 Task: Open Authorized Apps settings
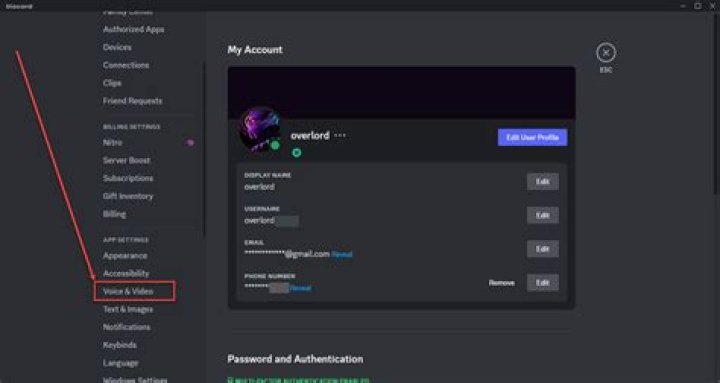point(134,29)
